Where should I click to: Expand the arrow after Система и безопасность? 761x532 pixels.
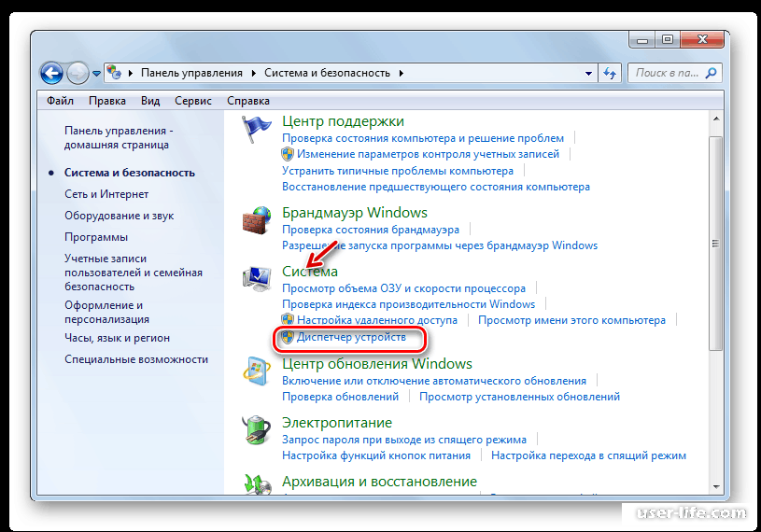point(402,73)
